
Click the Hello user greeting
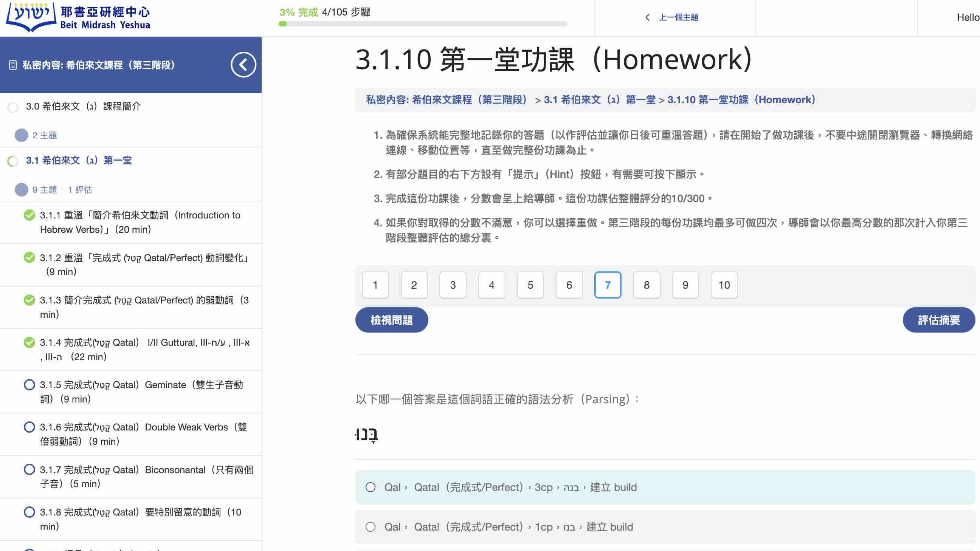pos(968,17)
